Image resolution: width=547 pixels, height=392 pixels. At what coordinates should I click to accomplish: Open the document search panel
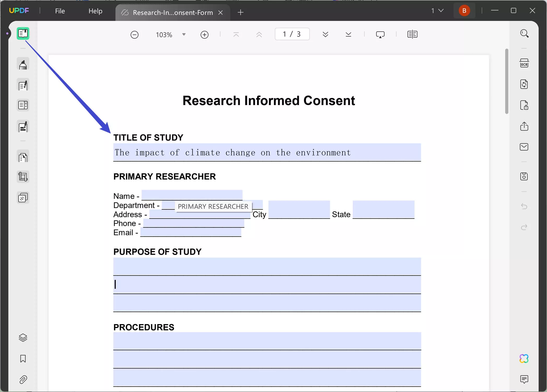pos(525,33)
